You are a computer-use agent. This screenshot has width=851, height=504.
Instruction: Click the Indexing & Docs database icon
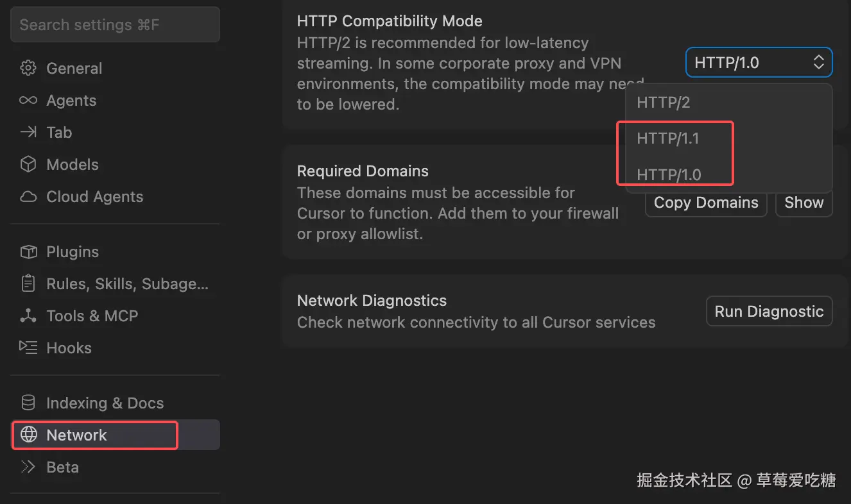click(x=28, y=403)
